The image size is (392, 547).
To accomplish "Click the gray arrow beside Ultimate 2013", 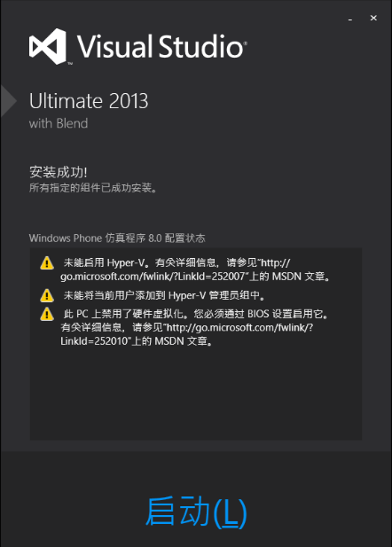I will click(8, 101).
